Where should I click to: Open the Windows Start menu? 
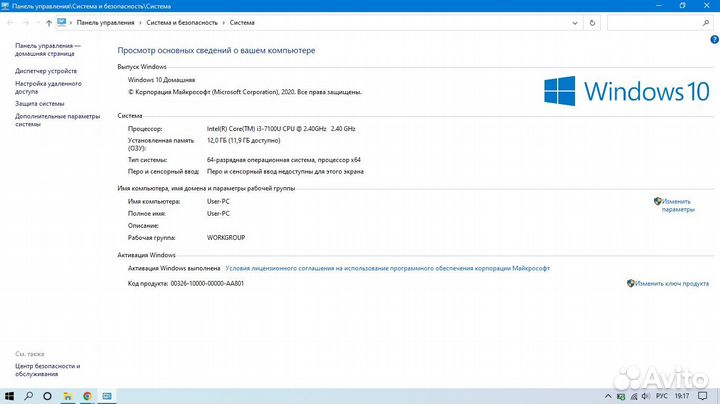click(9, 396)
